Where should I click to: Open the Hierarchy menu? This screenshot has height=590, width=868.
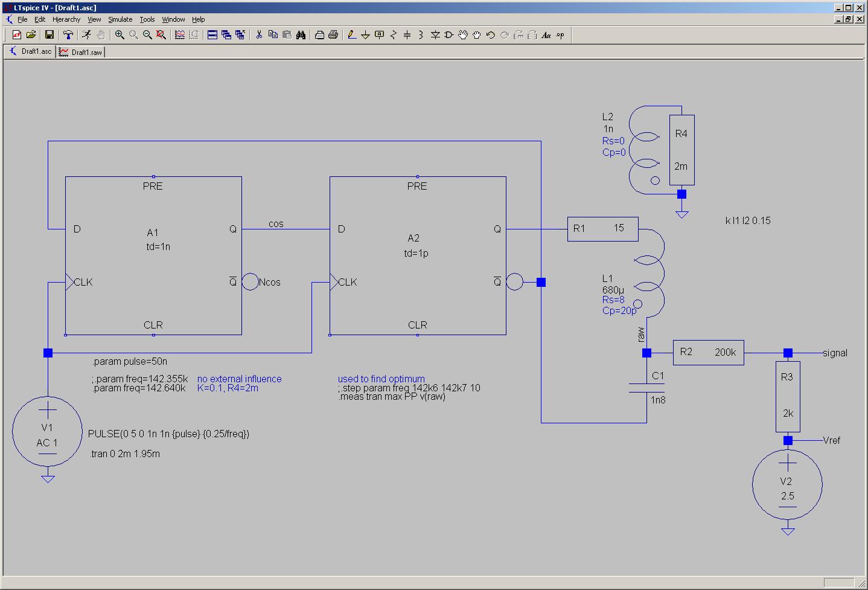(66, 19)
